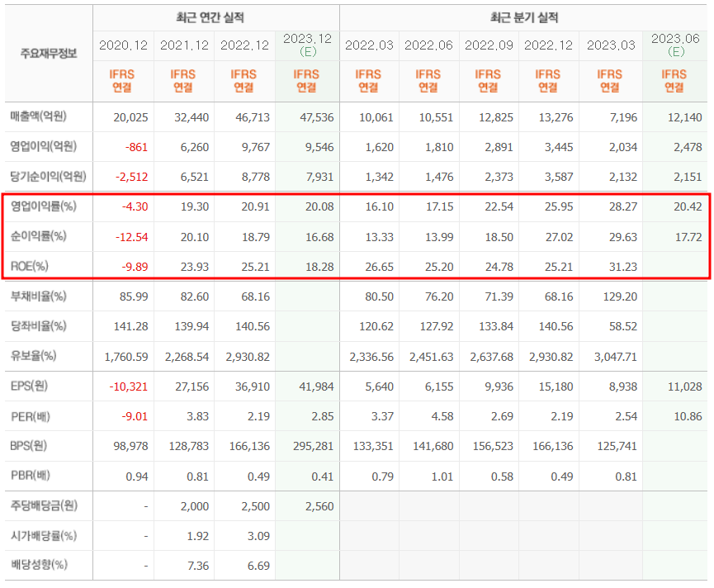Click the negative operating profit -861

click(136, 147)
